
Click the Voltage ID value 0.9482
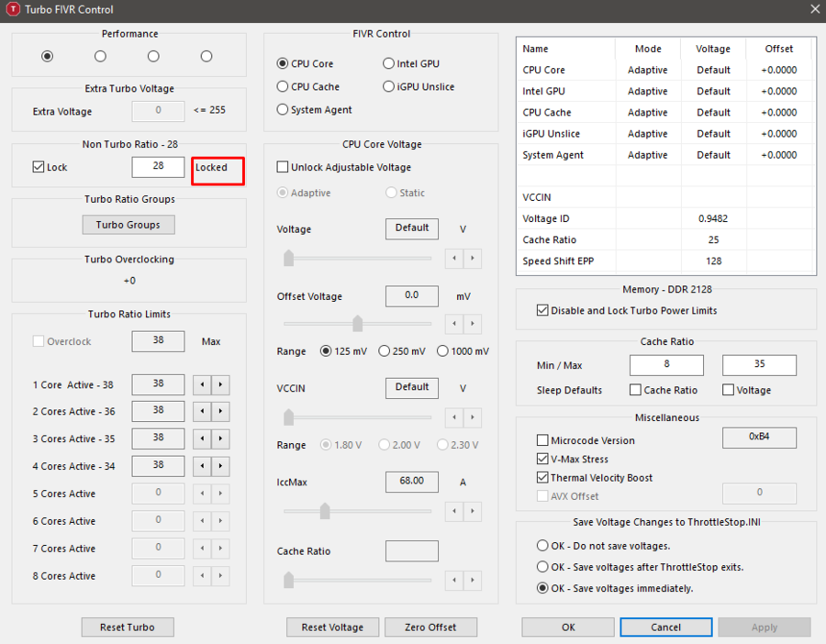713,218
